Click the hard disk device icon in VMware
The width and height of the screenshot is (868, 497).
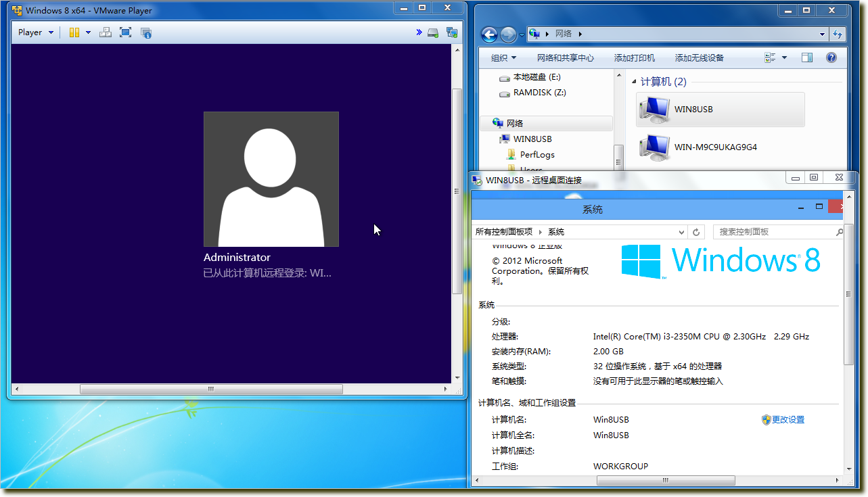pos(434,32)
